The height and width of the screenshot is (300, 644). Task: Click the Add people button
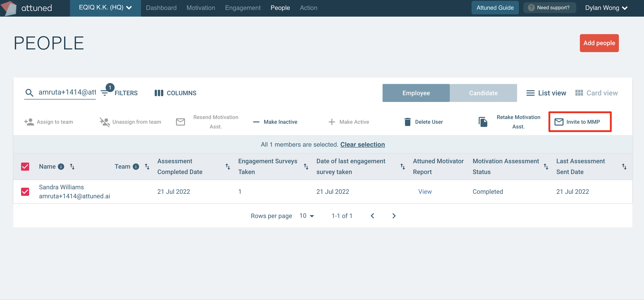[x=599, y=43]
